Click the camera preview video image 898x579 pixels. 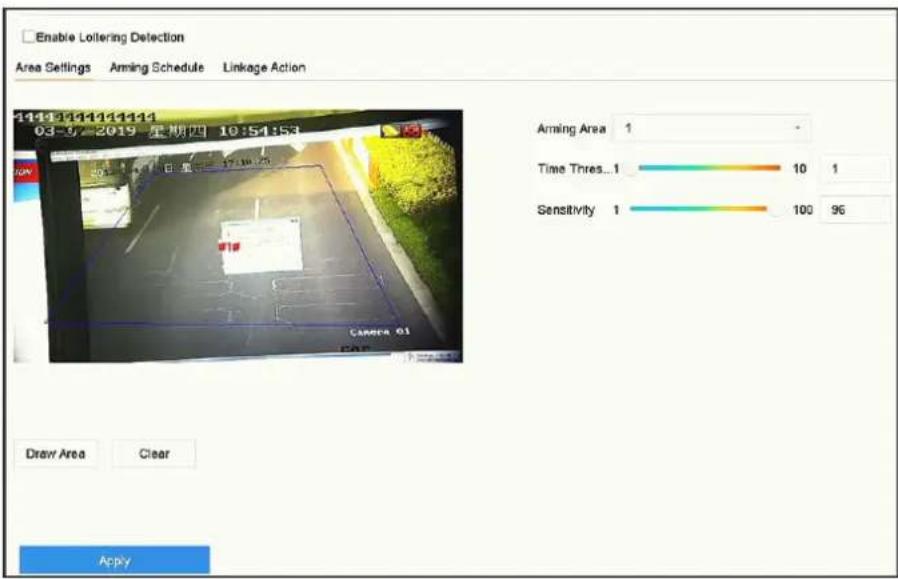coord(238,236)
